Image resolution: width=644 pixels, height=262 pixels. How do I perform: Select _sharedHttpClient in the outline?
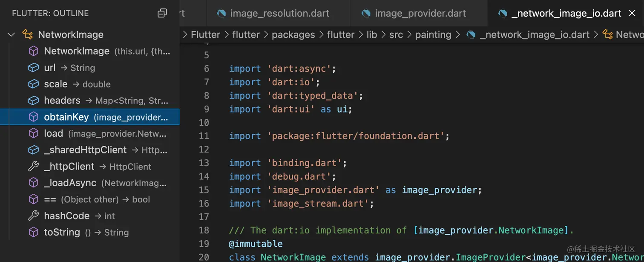[x=89, y=150]
